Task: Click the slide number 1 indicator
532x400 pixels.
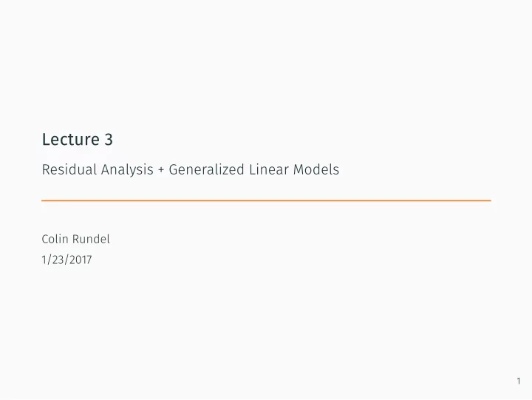Action: pos(519,381)
